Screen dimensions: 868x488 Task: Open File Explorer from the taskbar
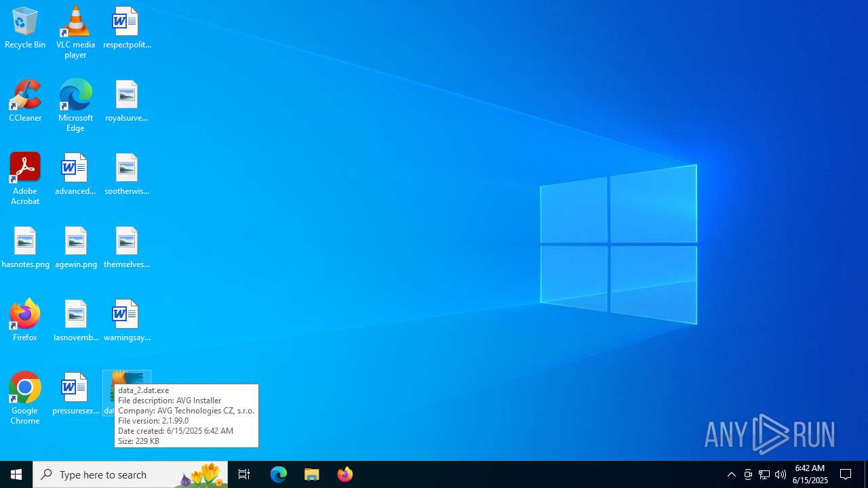(x=312, y=474)
